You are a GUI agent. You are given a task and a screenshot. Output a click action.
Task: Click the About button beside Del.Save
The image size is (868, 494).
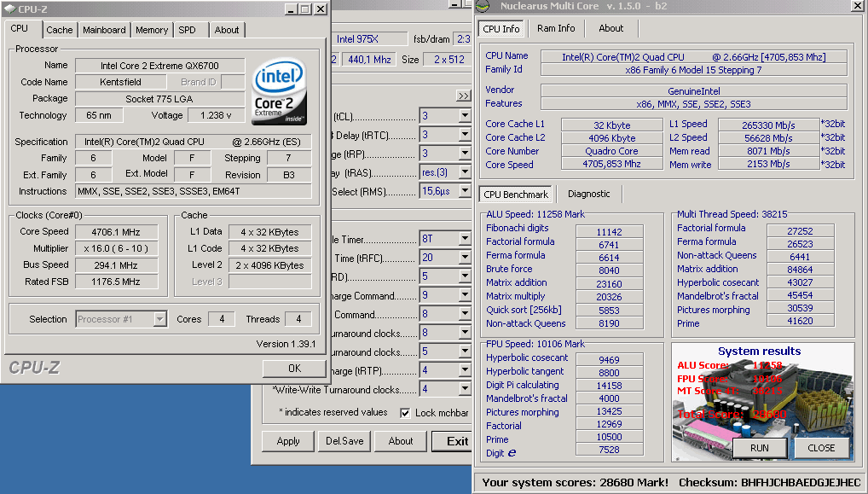(401, 441)
